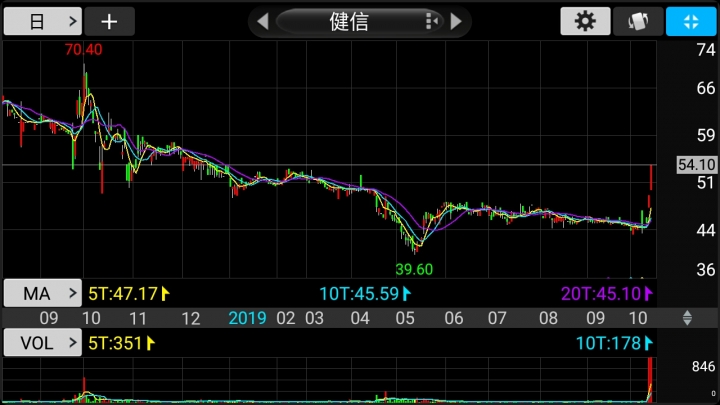Click the yellow marker beside 5T:47.17
This screenshot has width=720, height=405.
pos(165,293)
